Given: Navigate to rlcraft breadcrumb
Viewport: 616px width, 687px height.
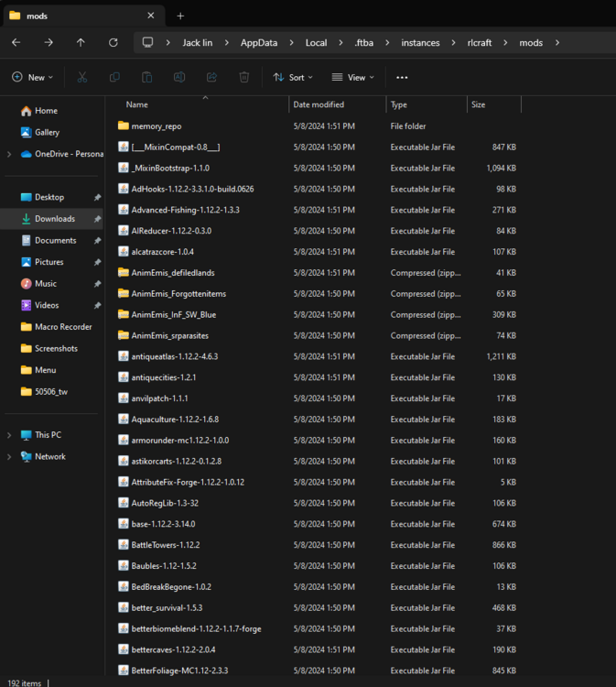Looking at the screenshot, I should [480, 42].
